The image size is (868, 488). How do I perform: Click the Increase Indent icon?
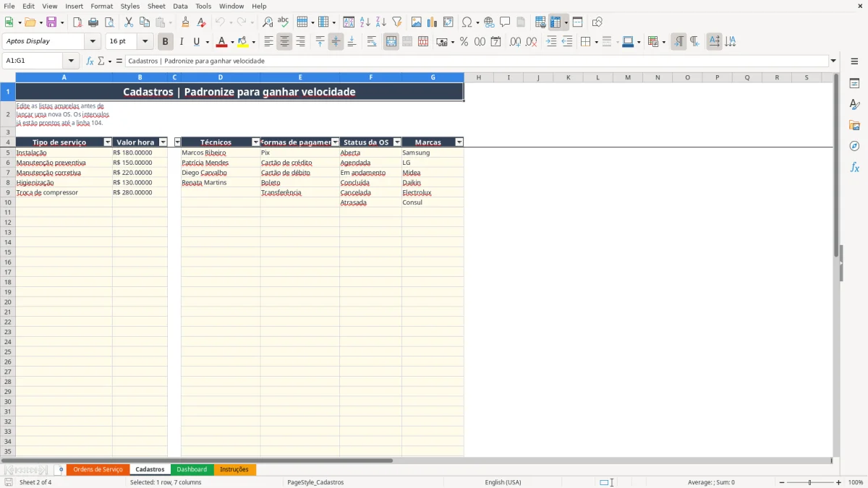tap(551, 42)
